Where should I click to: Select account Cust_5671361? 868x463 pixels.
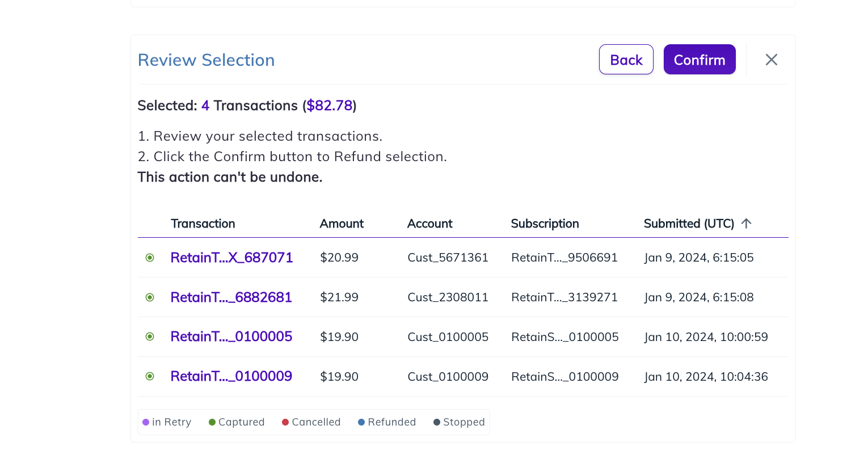[x=448, y=258]
